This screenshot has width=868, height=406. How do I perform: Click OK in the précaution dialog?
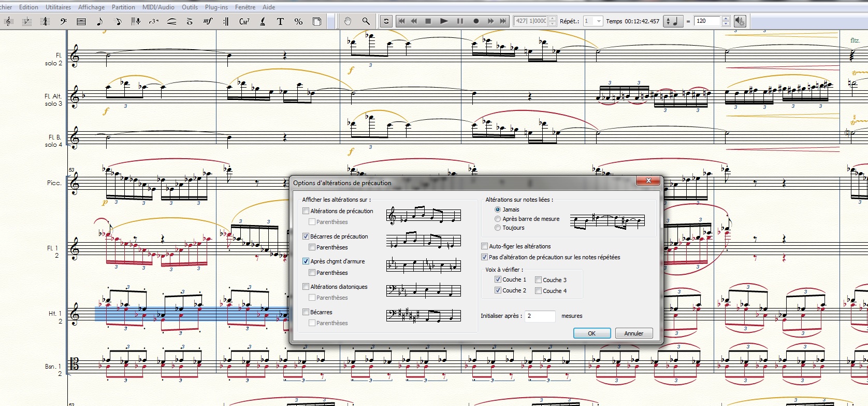(591, 333)
